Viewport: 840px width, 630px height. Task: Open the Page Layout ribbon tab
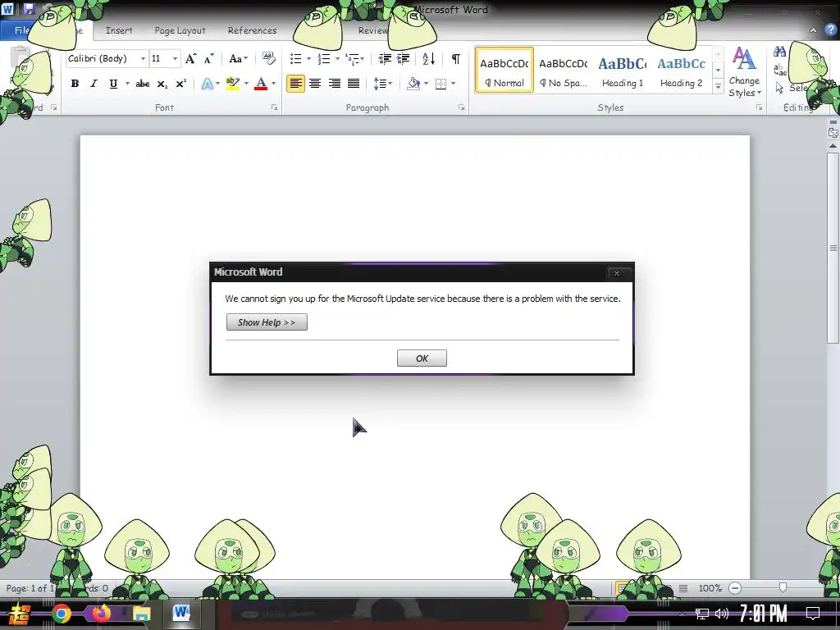[x=180, y=30]
